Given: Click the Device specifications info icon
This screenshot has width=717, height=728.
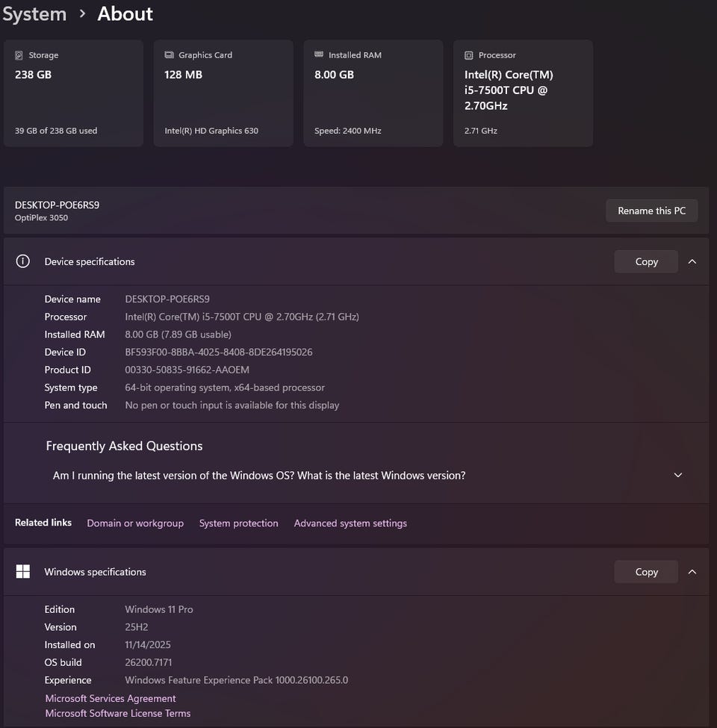Looking at the screenshot, I should pos(23,261).
